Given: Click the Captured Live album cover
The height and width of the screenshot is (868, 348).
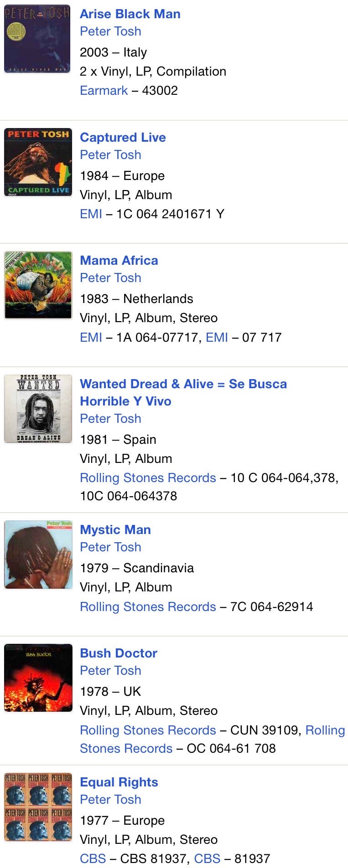Looking at the screenshot, I should pyautogui.click(x=38, y=162).
